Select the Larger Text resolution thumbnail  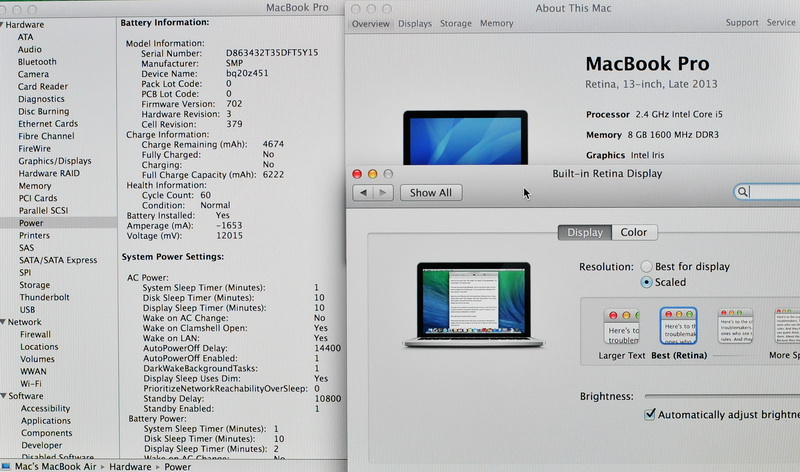[622, 327]
